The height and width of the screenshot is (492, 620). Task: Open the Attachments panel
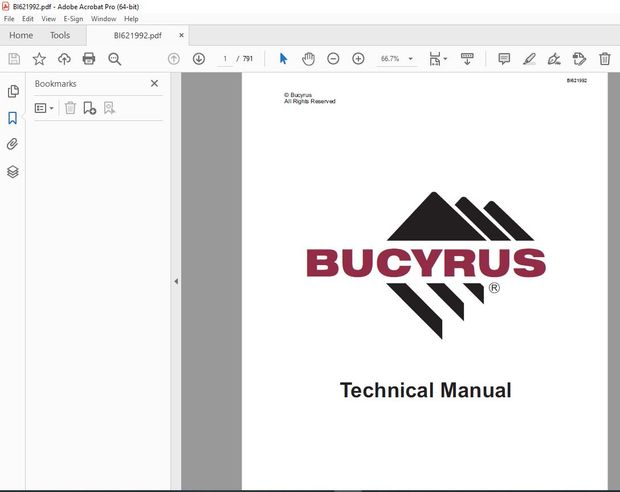13,144
